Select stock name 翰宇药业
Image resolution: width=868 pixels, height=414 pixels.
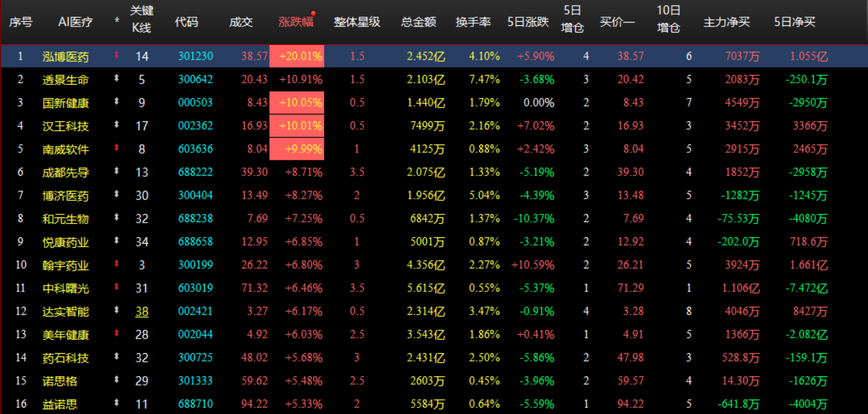(65, 265)
